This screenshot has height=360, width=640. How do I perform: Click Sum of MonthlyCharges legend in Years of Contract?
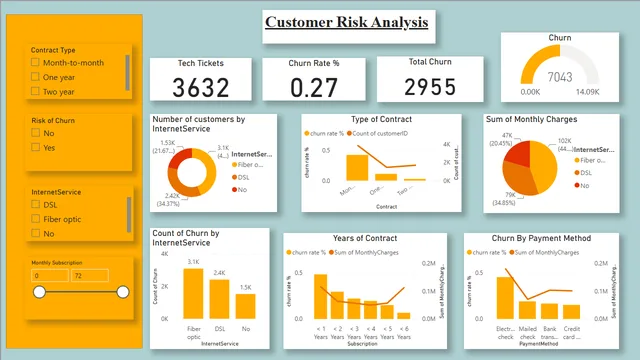pyautogui.click(x=364, y=253)
